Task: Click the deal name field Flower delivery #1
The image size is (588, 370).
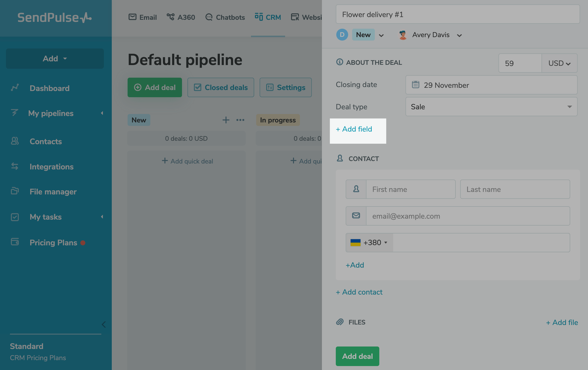Action: 458,14
